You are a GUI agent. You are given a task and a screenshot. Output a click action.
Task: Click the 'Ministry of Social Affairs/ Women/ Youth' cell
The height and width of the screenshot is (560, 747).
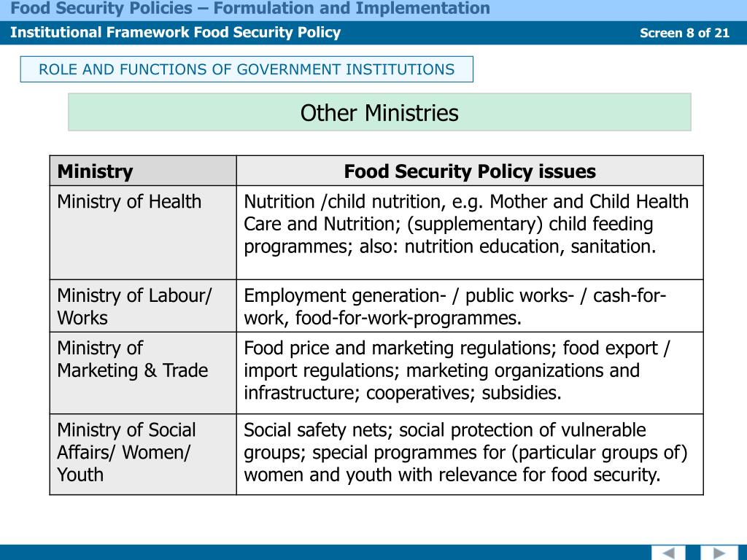tap(143, 454)
